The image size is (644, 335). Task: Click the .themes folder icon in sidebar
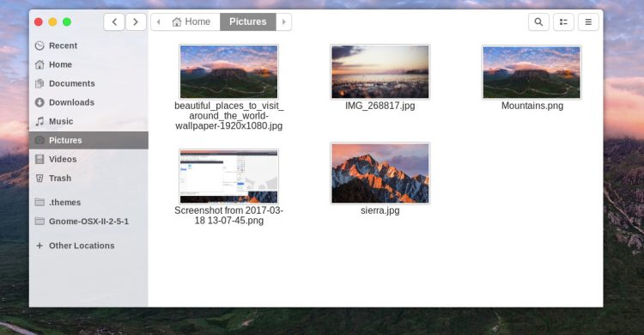coord(39,202)
